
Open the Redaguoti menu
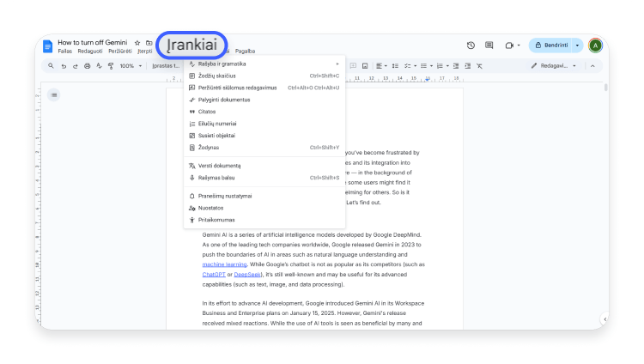click(90, 52)
